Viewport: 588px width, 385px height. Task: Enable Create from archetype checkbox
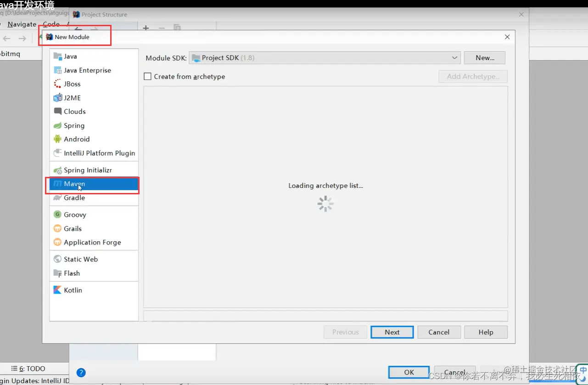click(x=147, y=77)
